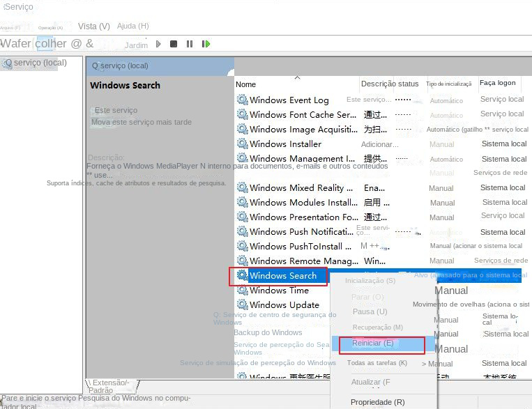Screen dimensions: 532x409
Task: Select the Backup do Windows service
Action: click(268, 332)
